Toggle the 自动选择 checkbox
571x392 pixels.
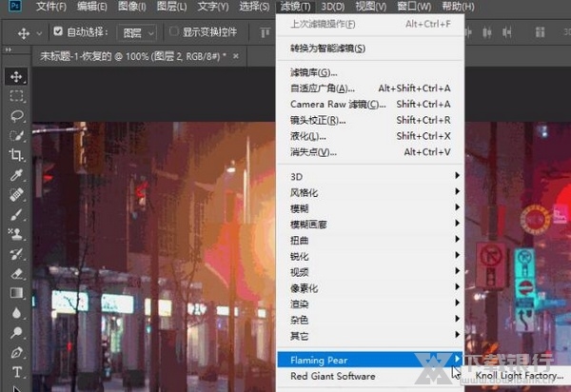pyautogui.click(x=58, y=31)
